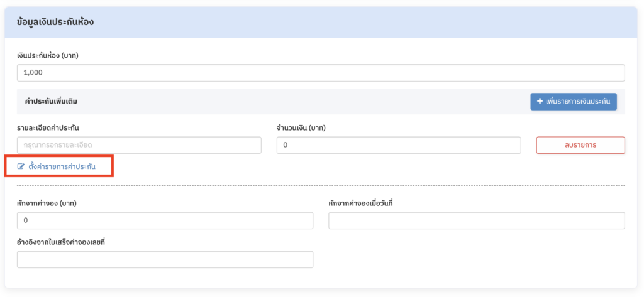Click the ข้อมูลเงินประกันห้อง panel header
Image resolution: width=644 pixels, height=297 pixels.
55,22
